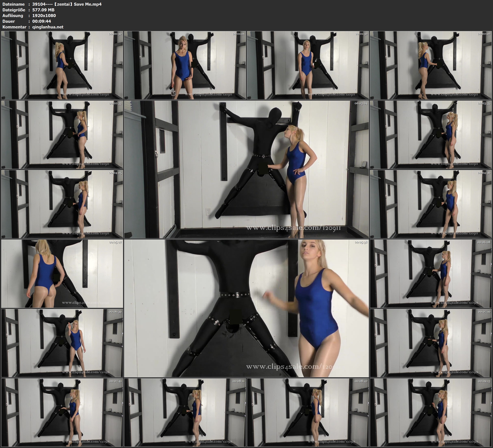Viewport: 493px width, 448px height.
Task: Select the large frame stamped 00:05:38
Action: coord(247,308)
